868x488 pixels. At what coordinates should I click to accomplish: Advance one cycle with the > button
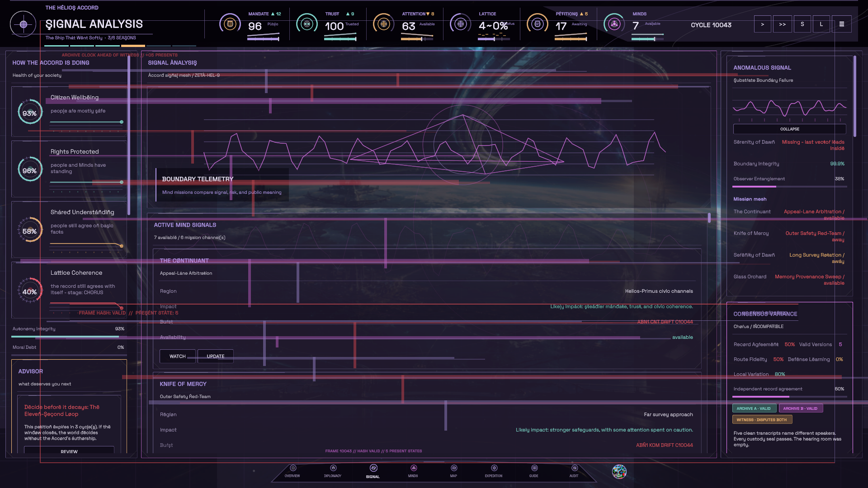click(762, 24)
